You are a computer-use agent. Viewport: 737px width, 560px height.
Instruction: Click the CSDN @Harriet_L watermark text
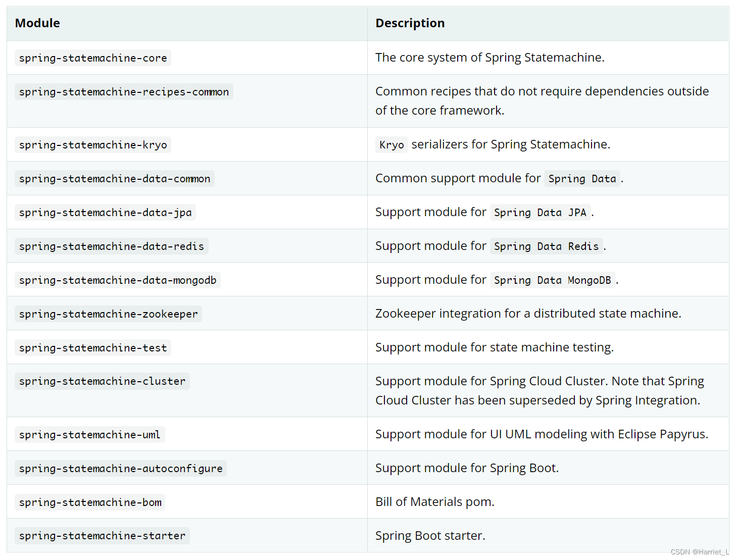click(700, 552)
